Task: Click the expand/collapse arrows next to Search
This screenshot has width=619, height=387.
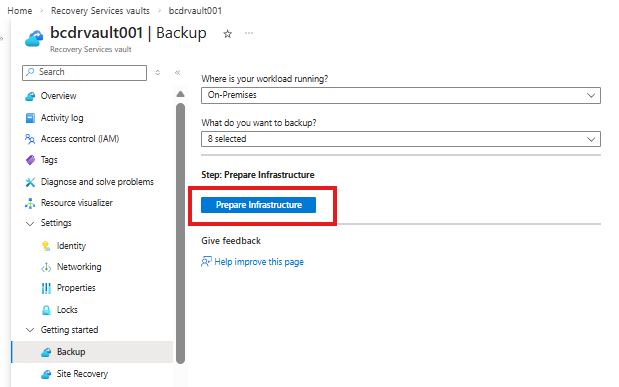Action: pos(158,72)
